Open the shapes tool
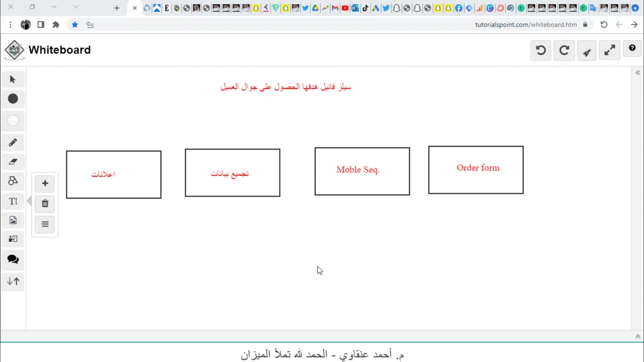Viewport: 644px width, 362px height. pyautogui.click(x=13, y=181)
